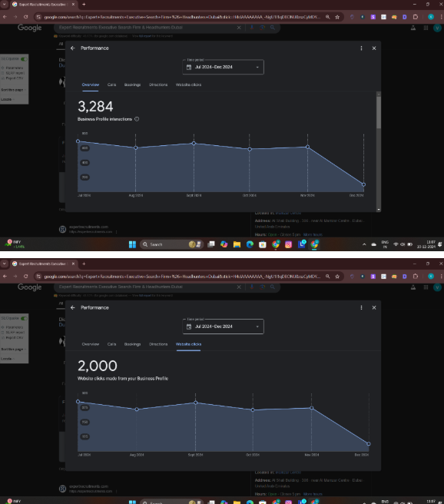Bookmark page with star icon in upper browser window

(x=337, y=17)
